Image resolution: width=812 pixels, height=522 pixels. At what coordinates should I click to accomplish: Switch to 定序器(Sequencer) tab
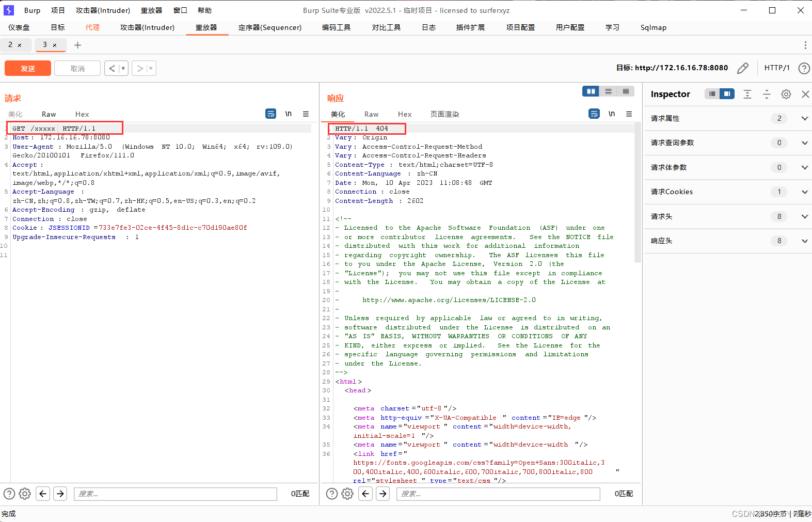point(270,27)
